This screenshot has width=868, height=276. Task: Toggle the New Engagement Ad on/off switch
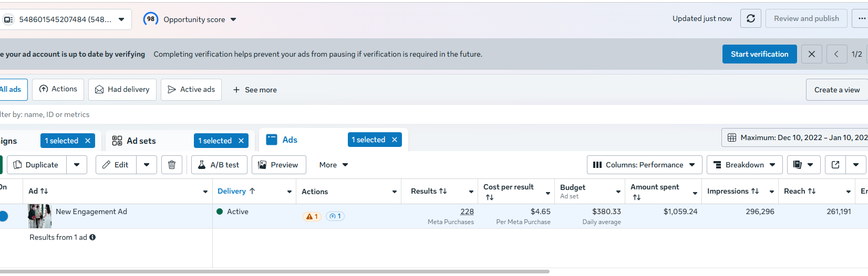3,216
